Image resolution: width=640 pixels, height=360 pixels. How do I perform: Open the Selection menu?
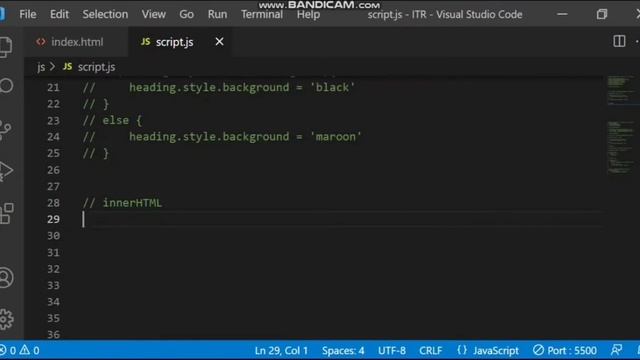click(x=105, y=14)
